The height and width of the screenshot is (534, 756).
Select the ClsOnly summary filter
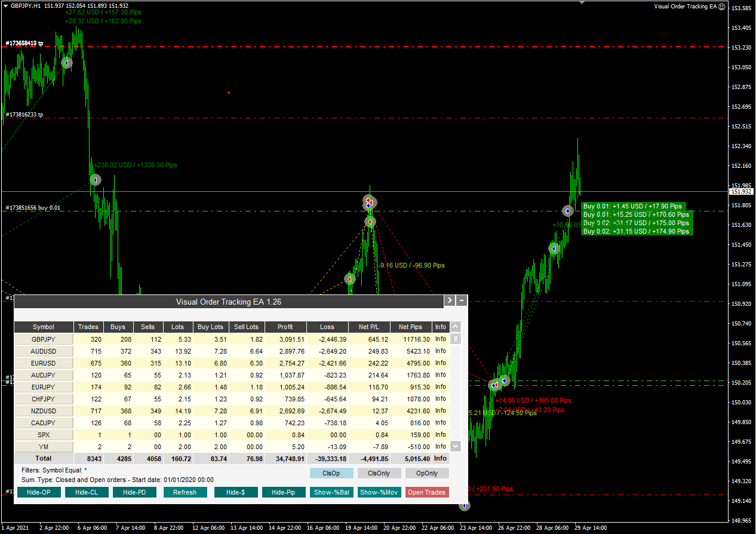(379, 473)
